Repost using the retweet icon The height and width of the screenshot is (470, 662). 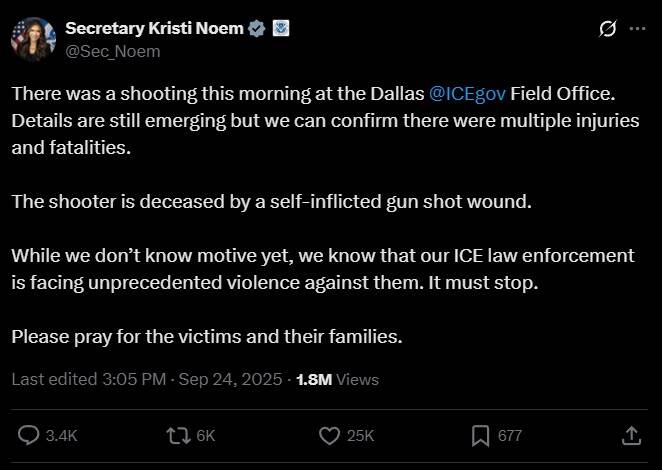pyautogui.click(x=179, y=436)
